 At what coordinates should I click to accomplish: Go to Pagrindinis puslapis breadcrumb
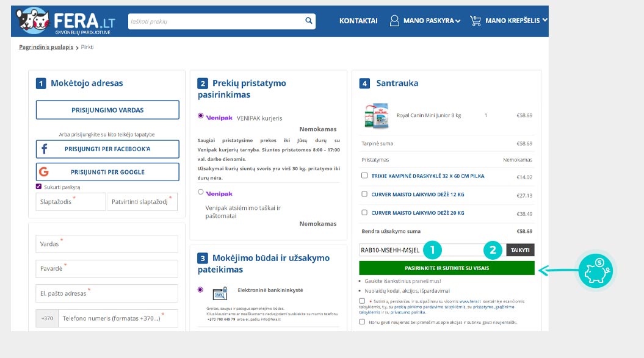point(46,47)
